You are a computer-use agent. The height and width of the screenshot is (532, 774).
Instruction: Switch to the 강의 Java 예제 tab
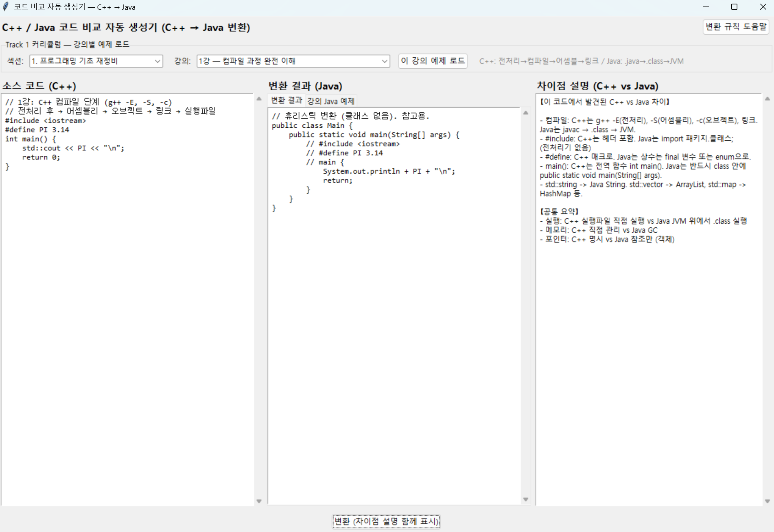pyautogui.click(x=331, y=101)
